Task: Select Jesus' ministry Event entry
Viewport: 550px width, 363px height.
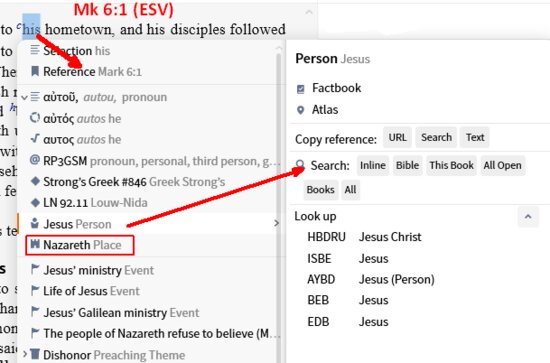Action: pyautogui.click(x=148, y=270)
